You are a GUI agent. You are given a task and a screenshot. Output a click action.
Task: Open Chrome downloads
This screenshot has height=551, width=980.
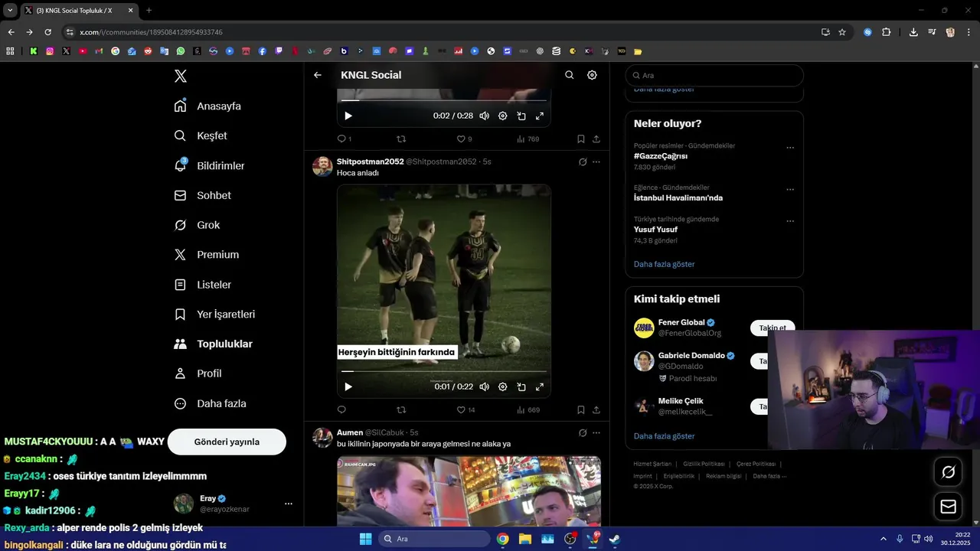[913, 32]
